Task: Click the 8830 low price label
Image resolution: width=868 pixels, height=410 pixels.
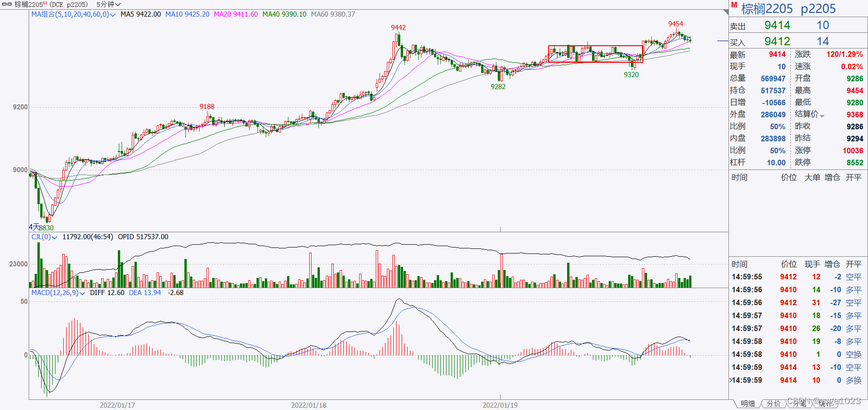Action: tap(46, 228)
